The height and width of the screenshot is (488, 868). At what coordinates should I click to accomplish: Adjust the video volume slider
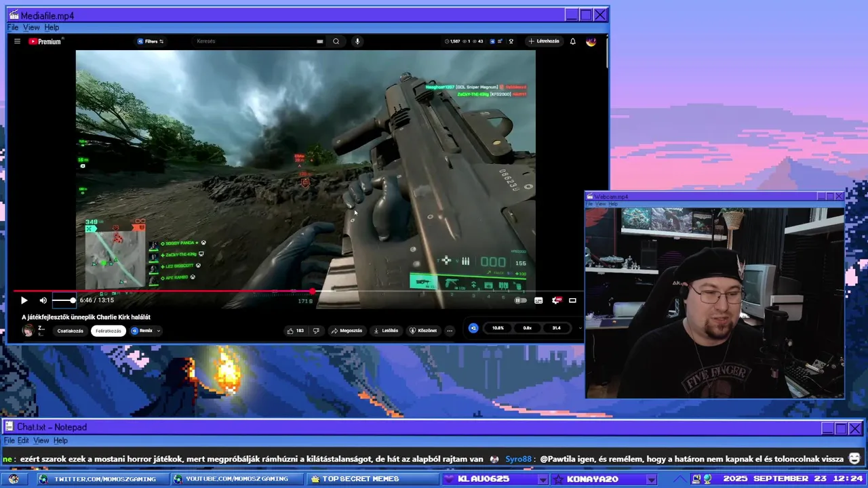coord(64,300)
